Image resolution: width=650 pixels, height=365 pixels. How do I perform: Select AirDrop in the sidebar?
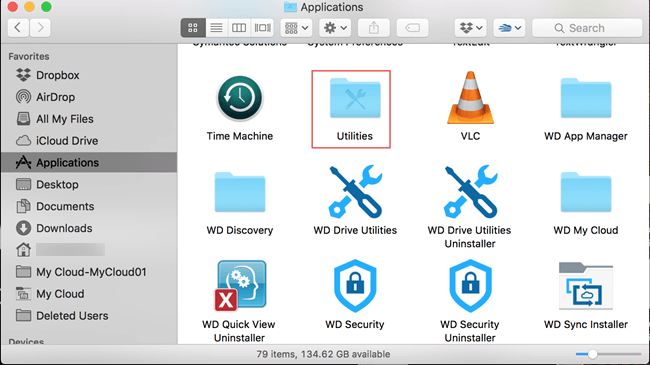89,97
